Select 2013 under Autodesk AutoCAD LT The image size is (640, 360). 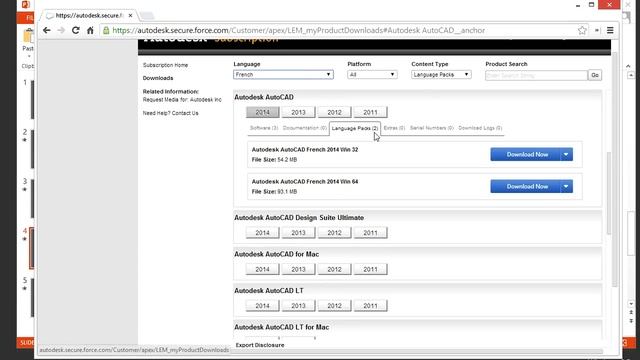[298, 305]
